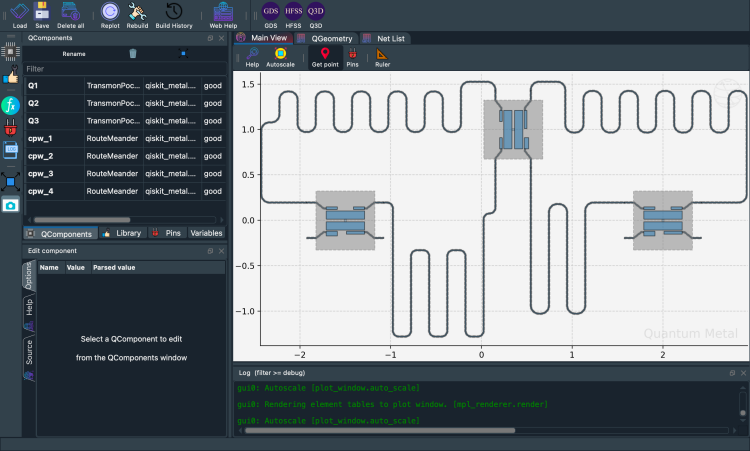Click the Load toolbar icon
This screenshot has height=451, width=750.
(x=20, y=15)
